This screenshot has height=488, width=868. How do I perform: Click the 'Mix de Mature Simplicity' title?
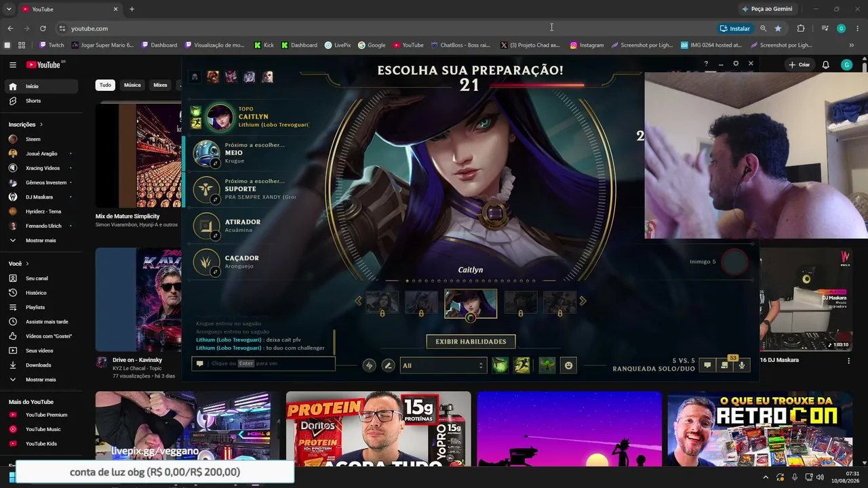click(x=127, y=216)
